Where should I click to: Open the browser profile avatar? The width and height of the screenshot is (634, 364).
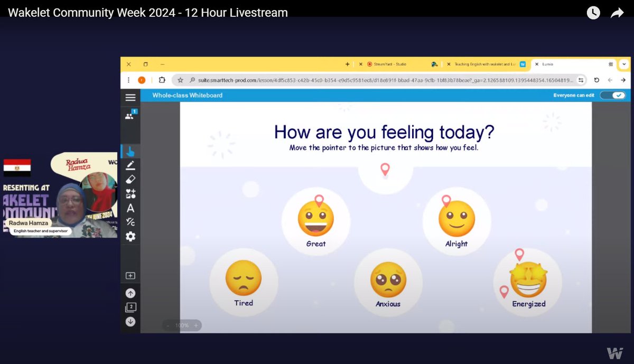pos(142,80)
